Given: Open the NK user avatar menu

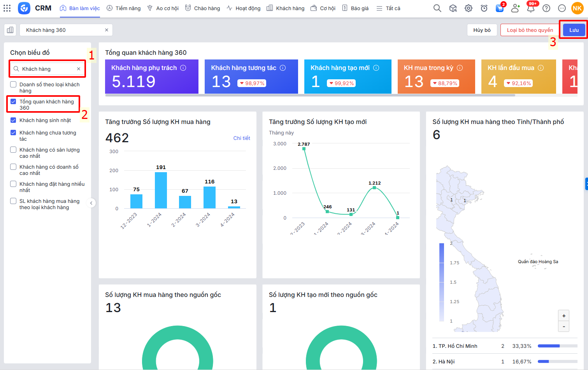Looking at the screenshot, I should click(577, 8).
